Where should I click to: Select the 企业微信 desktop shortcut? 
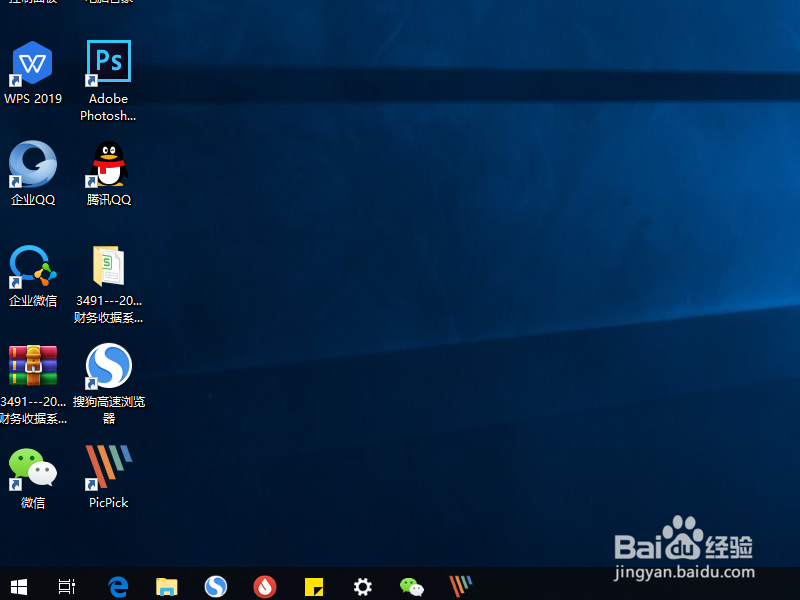33,266
